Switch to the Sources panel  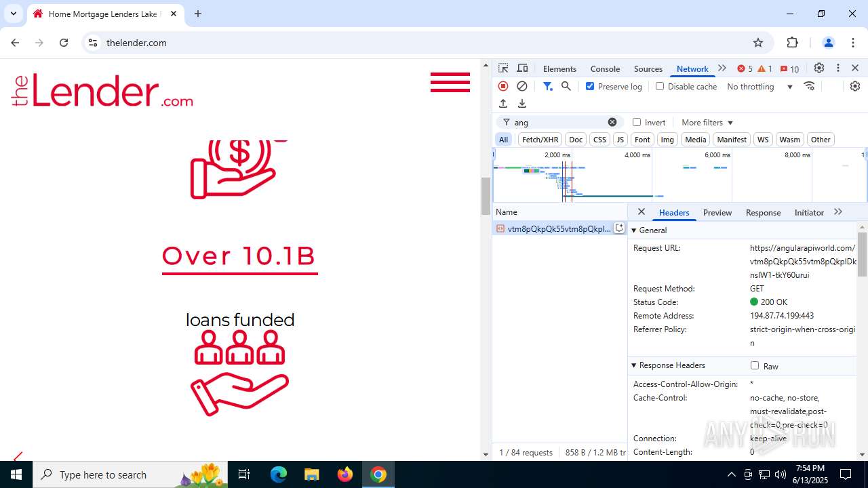coord(648,68)
